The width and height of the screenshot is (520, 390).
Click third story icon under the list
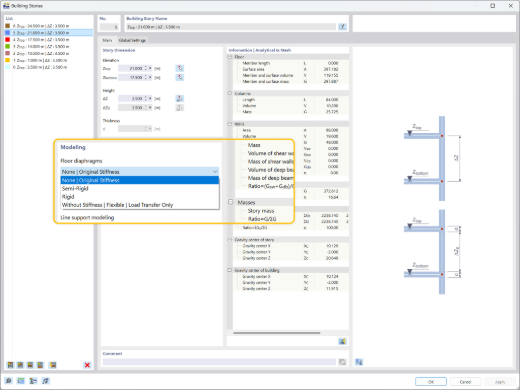point(30,365)
